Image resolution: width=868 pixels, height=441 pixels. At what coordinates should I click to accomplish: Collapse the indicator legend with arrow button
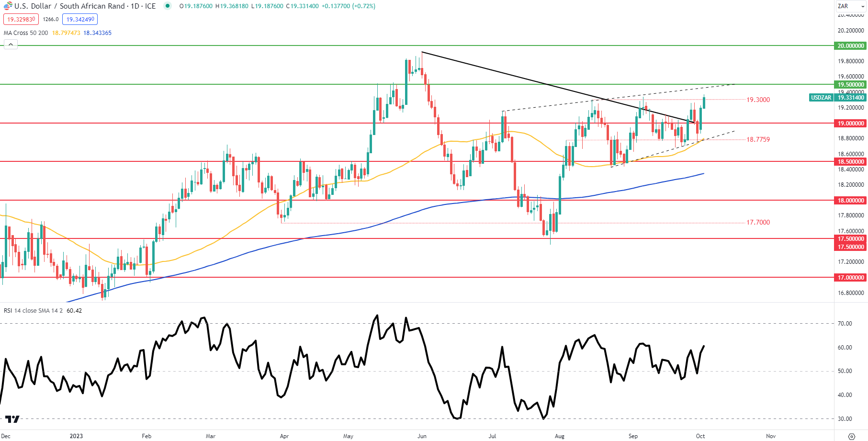point(11,45)
